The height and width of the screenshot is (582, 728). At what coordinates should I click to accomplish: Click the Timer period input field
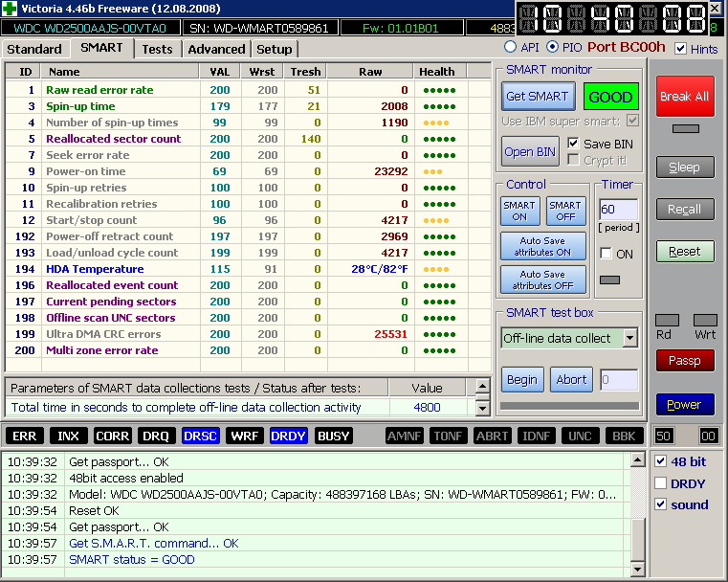pyautogui.click(x=618, y=210)
